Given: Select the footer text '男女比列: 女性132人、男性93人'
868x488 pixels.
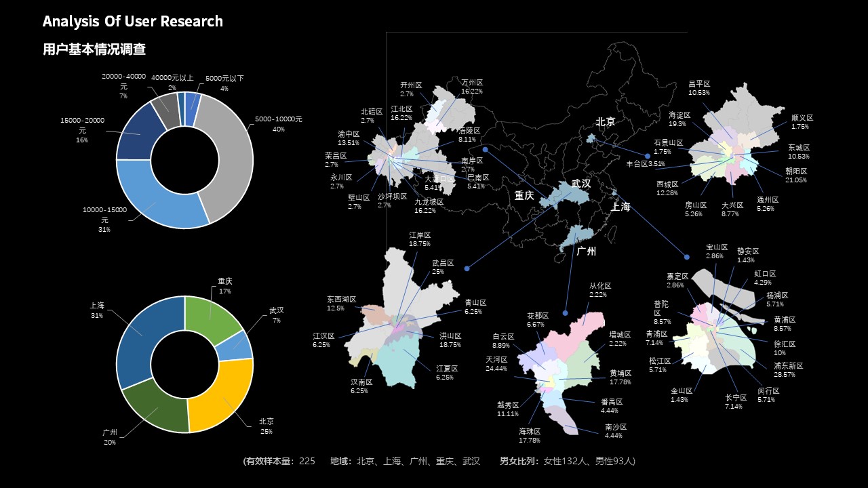Looking at the screenshot, I should (x=568, y=462).
